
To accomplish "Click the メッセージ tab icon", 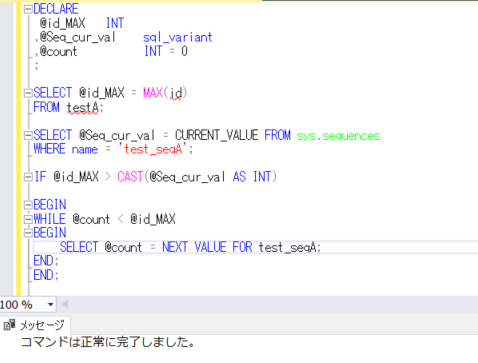I will pyautogui.click(x=9, y=325).
